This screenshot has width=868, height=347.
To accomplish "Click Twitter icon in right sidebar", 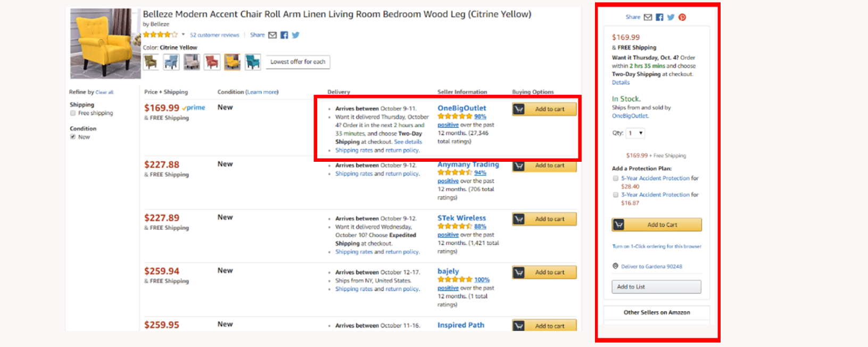I will 671,17.
